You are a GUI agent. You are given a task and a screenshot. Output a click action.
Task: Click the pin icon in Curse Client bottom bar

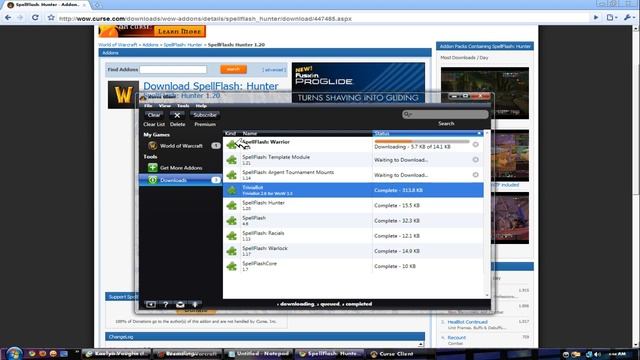click(x=195, y=304)
